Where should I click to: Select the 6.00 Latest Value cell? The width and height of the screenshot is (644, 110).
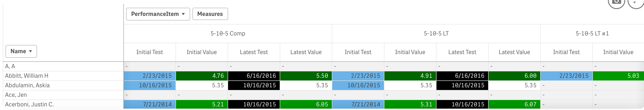point(514,76)
